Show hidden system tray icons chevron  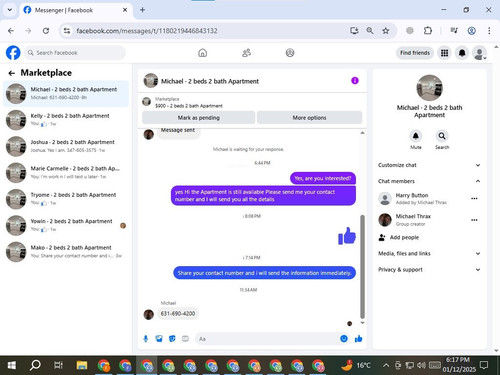(x=386, y=365)
